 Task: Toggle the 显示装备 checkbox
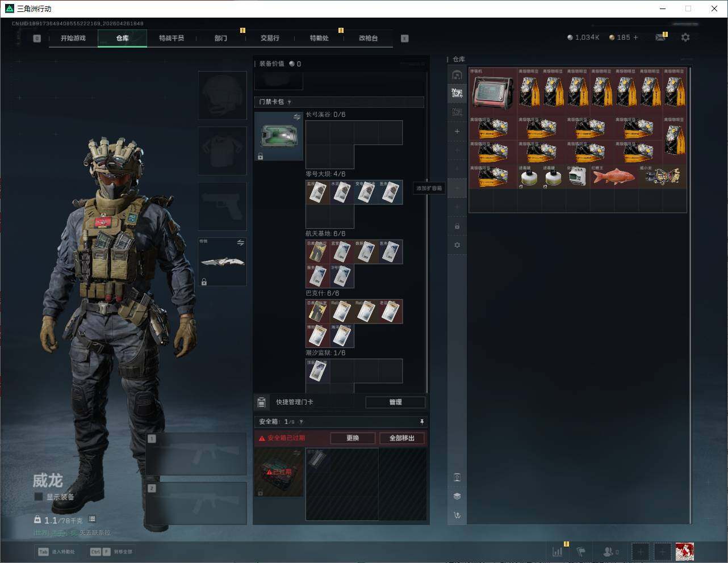click(x=39, y=497)
